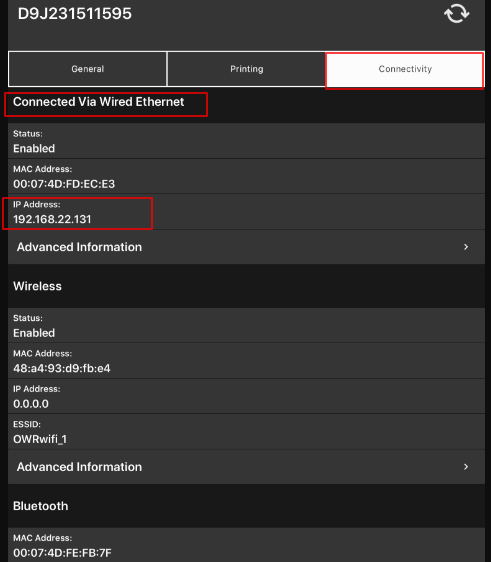
Task: Select the Connectivity tab
Action: (405, 69)
